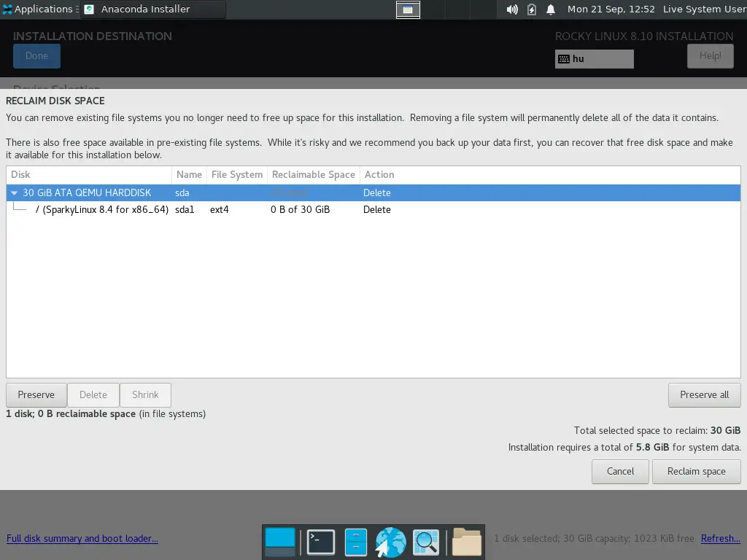Open the Live System User menu
The height and width of the screenshot is (560, 747).
705,9
